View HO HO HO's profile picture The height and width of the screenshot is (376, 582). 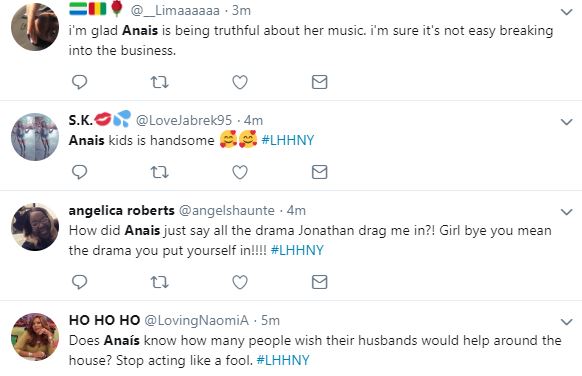click(x=35, y=337)
